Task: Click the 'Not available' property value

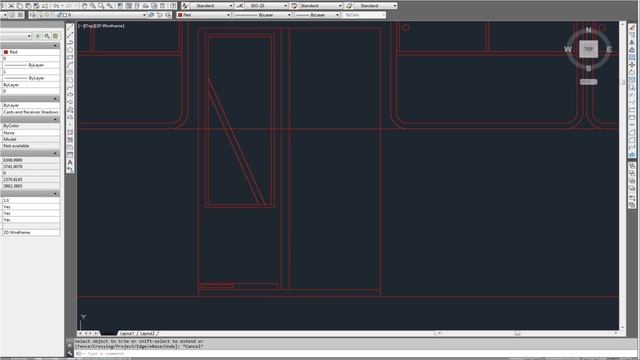Action: (x=31, y=146)
